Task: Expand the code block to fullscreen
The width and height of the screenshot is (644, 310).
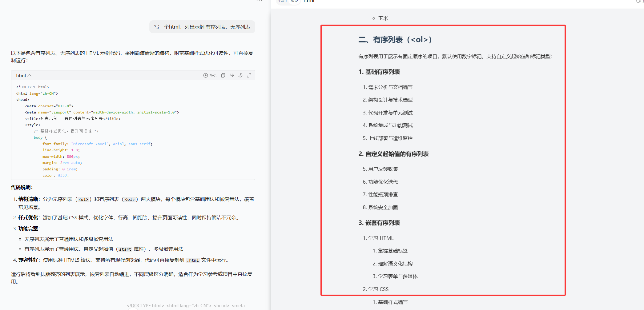Action: [x=249, y=75]
